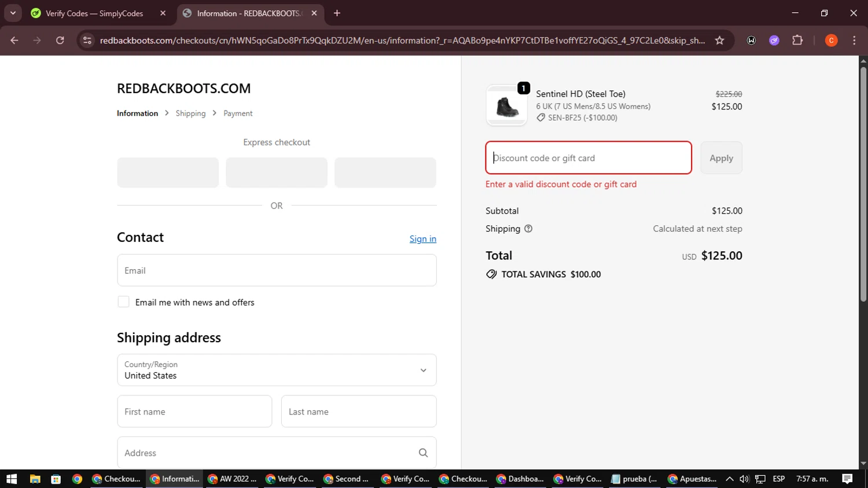Close the Information - REDBACKBOOTS tab

pyautogui.click(x=314, y=13)
